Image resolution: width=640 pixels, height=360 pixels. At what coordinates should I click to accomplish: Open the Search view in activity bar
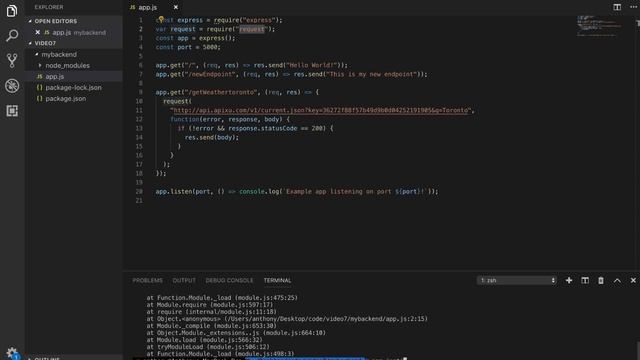pos(12,36)
